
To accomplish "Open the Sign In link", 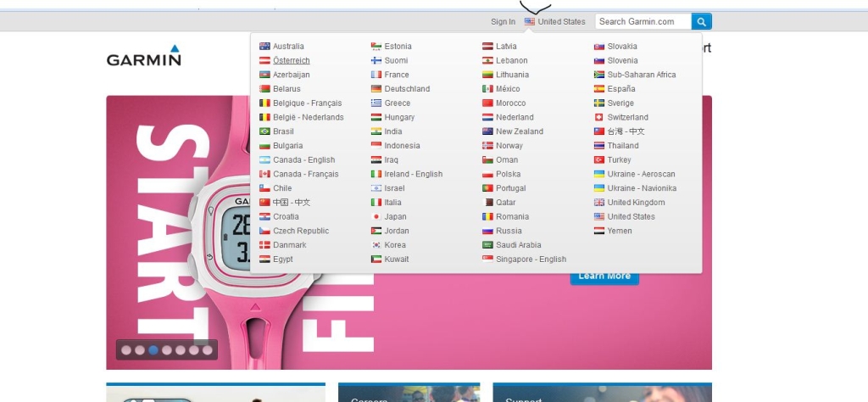I will (x=504, y=21).
